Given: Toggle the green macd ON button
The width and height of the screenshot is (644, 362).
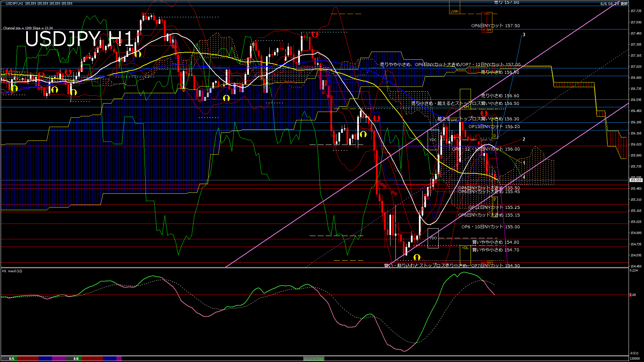Looking at the screenshot, I should pyautogui.click(x=314, y=359).
